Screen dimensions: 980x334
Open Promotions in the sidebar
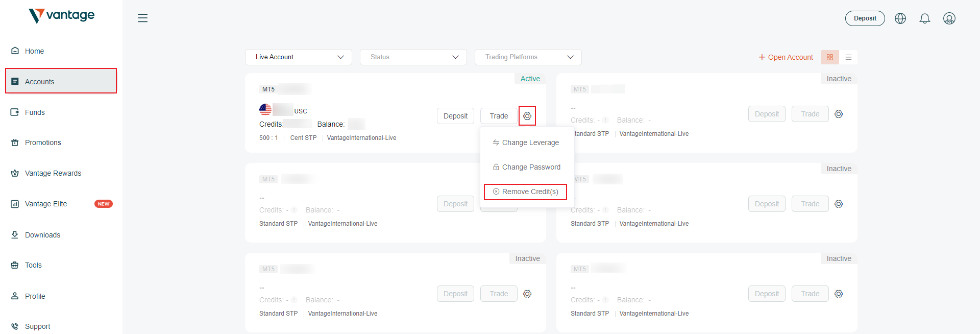[x=61, y=142]
